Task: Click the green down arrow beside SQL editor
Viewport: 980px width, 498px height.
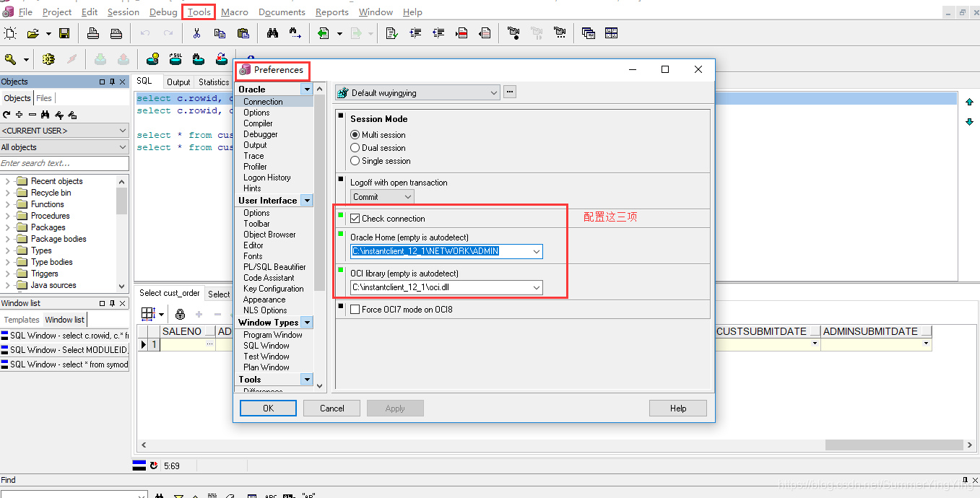Action: (969, 122)
